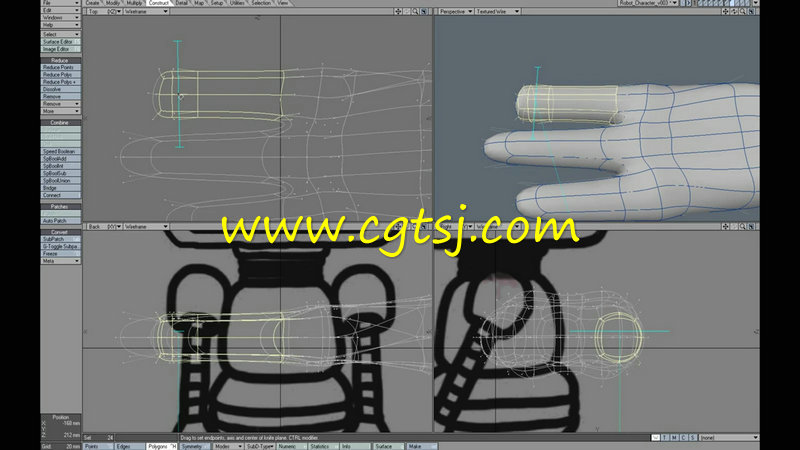Switch to the Detail tab
The image size is (800, 450).
tap(181, 3)
